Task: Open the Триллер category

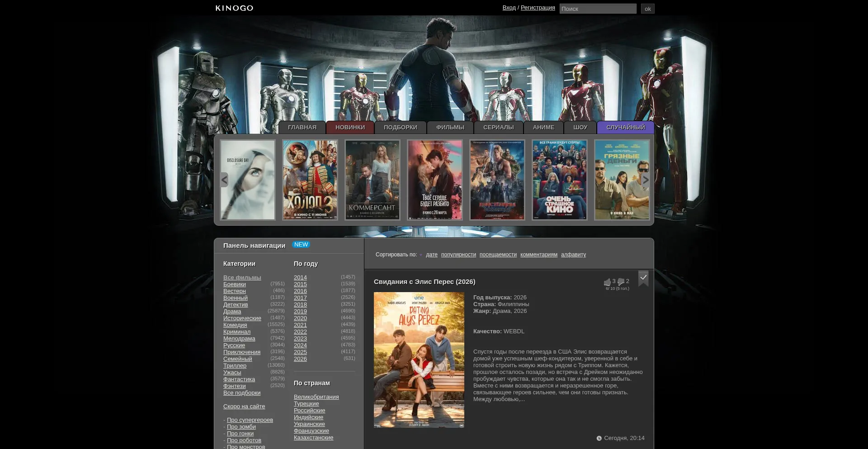Action: click(235, 366)
